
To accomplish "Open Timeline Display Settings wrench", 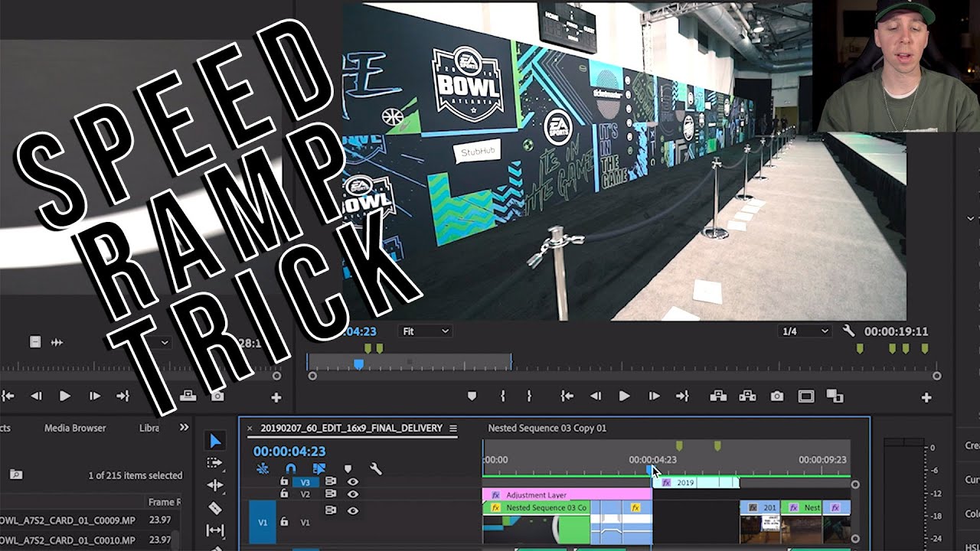I will 376,469.
